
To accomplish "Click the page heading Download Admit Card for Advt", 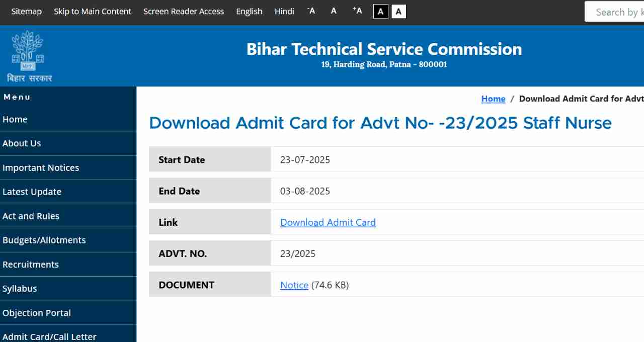I will [380, 123].
